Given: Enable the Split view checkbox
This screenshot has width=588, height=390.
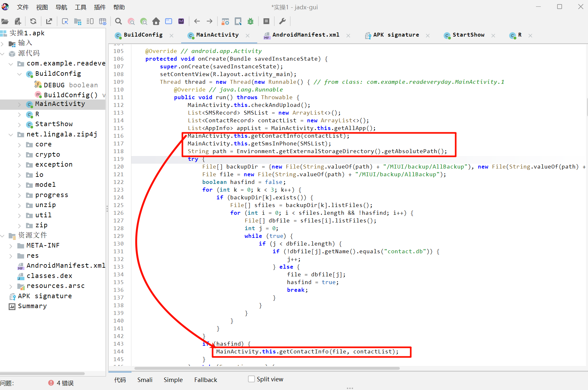Looking at the screenshot, I should tap(251, 379).
